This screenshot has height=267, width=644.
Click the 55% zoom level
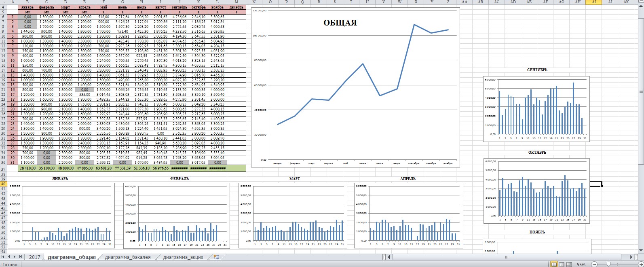(581, 265)
